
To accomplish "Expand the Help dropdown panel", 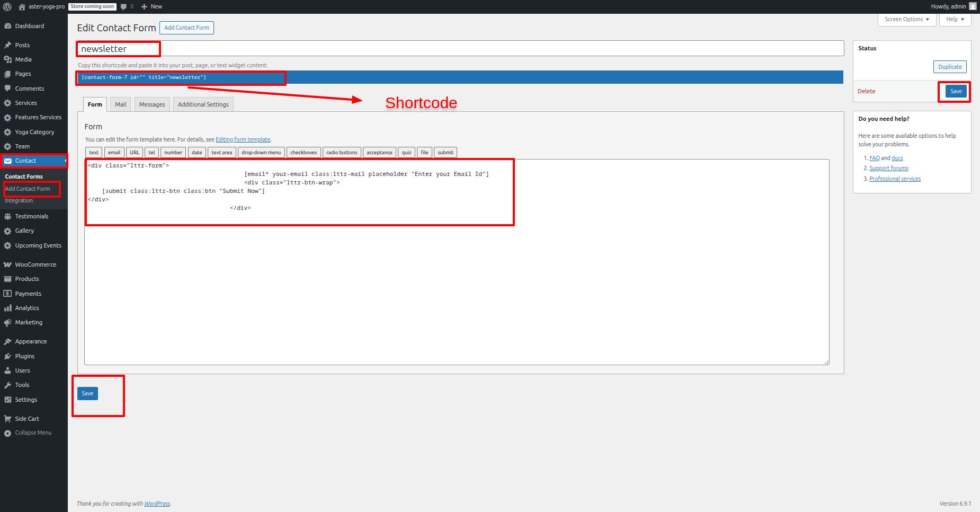I will 955,20.
